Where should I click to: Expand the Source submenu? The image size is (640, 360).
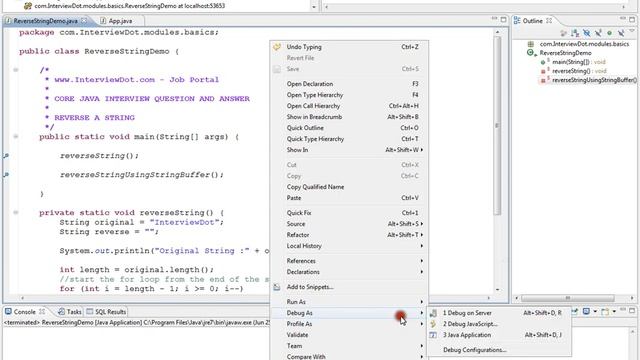tap(349, 224)
